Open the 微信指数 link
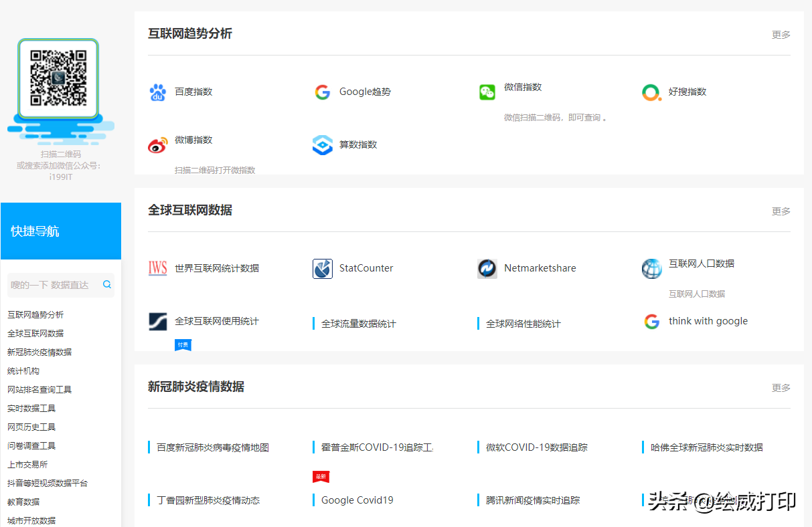The height and width of the screenshot is (527, 812). [x=523, y=87]
